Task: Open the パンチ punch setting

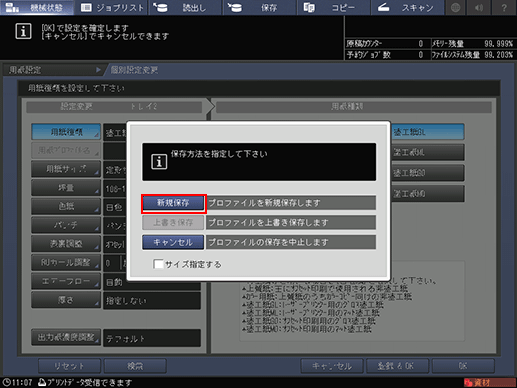Action: 66,225
